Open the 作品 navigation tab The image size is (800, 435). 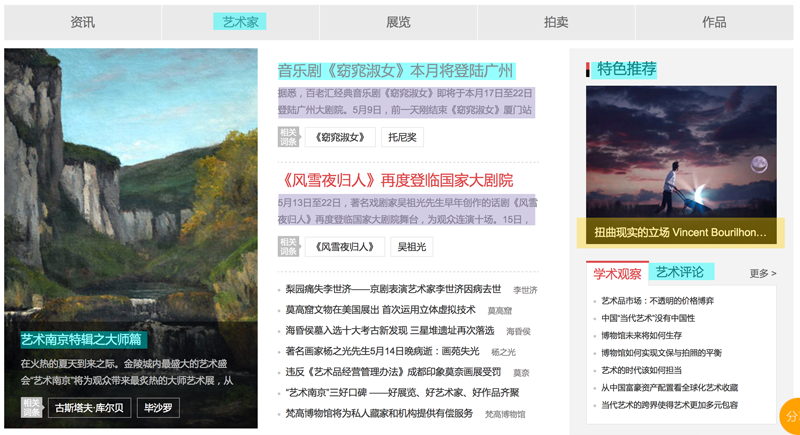[x=714, y=22]
